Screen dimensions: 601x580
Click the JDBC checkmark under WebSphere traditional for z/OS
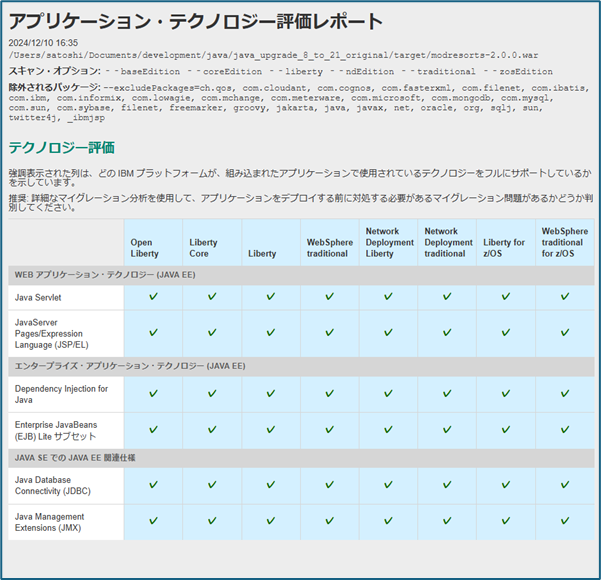point(565,485)
